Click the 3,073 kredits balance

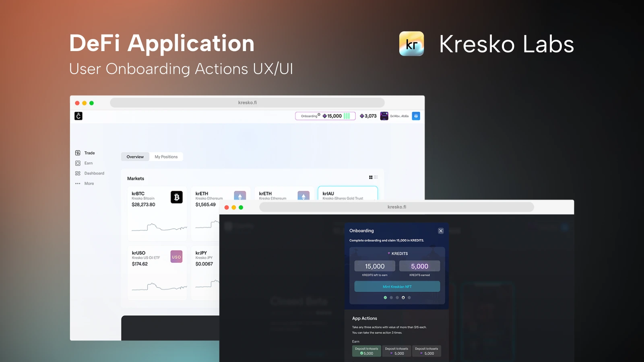pyautogui.click(x=368, y=116)
